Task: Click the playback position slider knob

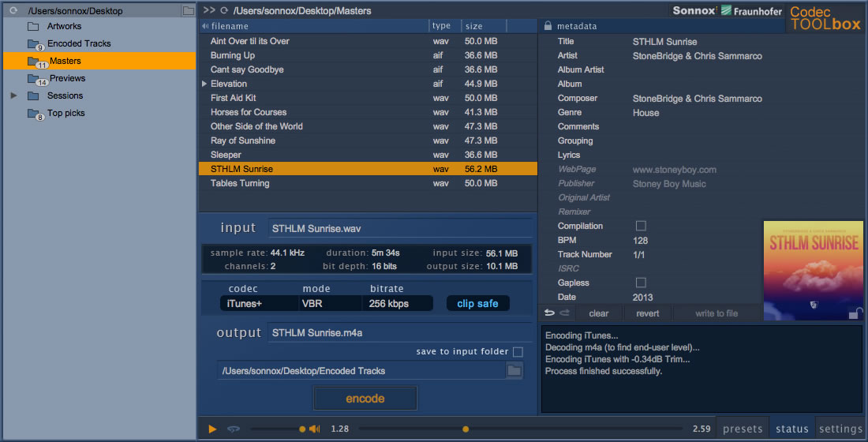Action: pyautogui.click(x=466, y=429)
